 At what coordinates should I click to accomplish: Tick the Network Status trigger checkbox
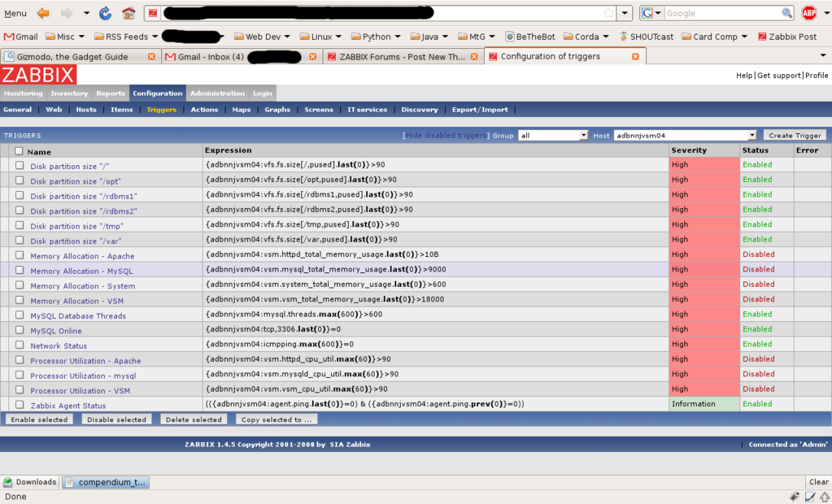[x=20, y=345]
